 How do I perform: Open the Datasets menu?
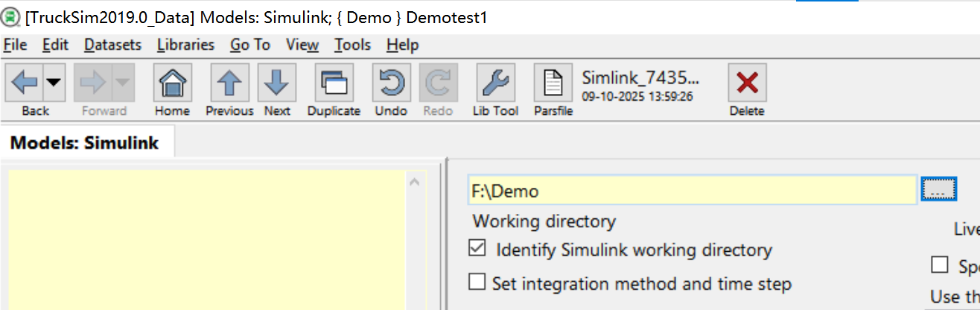(x=112, y=45)
